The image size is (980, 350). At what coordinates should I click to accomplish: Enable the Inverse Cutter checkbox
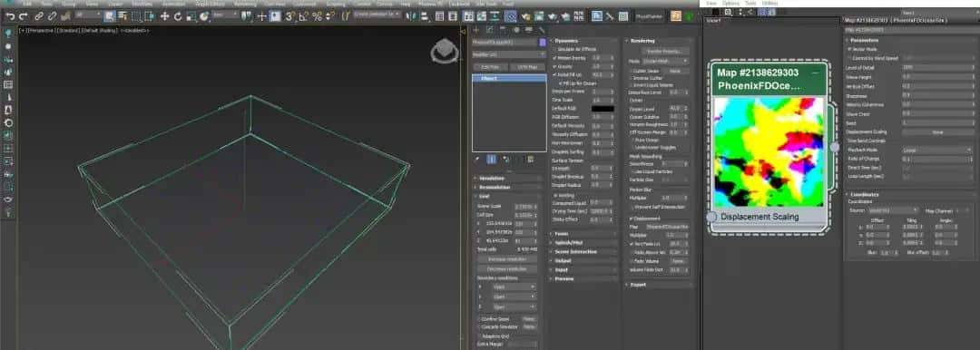632,78
